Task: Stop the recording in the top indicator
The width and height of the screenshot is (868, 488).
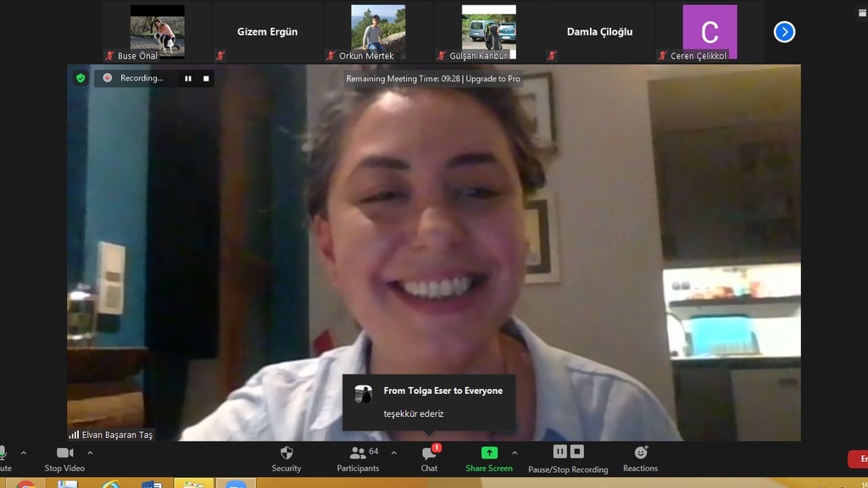Action: point(206,78)
